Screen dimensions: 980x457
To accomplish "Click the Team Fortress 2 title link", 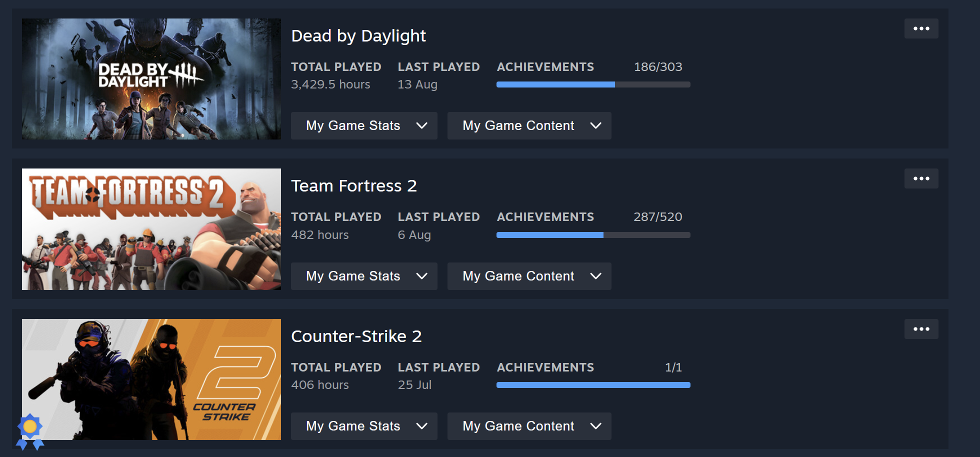I will [354, 186].
